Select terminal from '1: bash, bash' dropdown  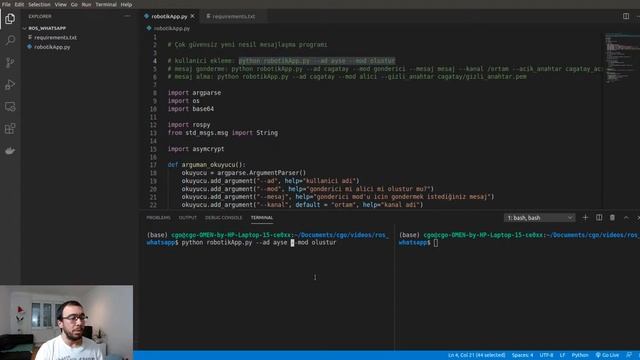pyautogui.click(x=539, y=218)
